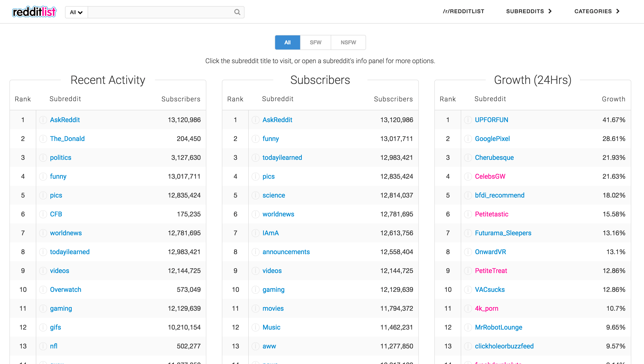Click the AskReddit subreddit link
644x364 pixels.
(x=65, y=120)
